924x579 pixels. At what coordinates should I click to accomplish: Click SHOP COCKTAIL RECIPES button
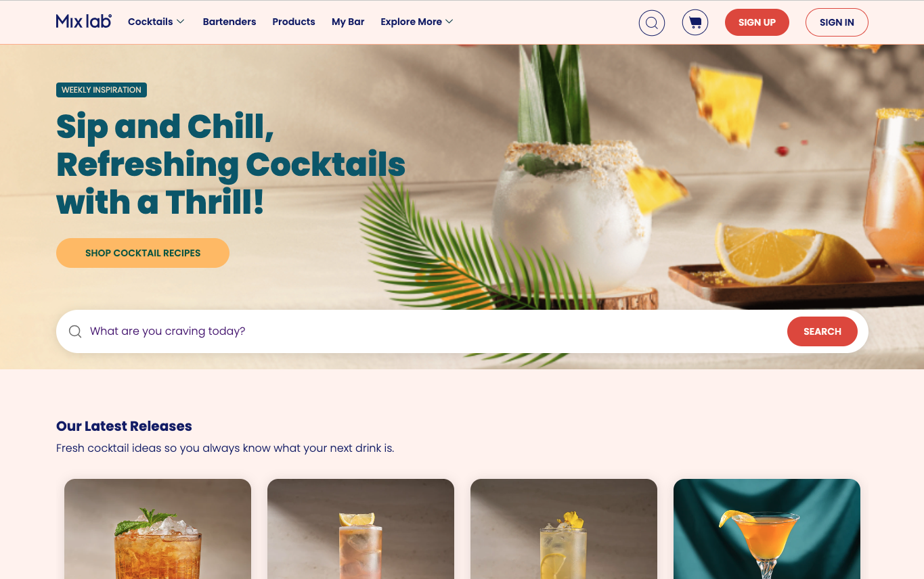143,253
